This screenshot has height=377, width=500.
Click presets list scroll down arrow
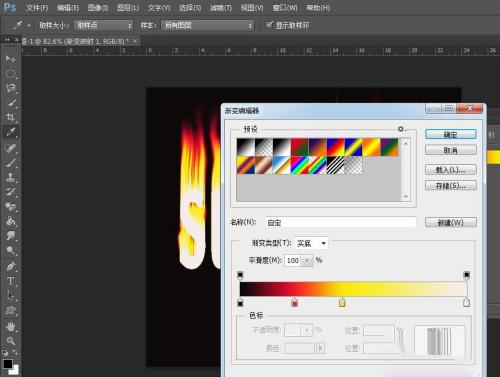click(406, 197)
